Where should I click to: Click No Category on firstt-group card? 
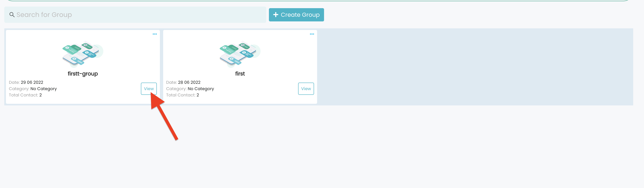click(43, 89)
